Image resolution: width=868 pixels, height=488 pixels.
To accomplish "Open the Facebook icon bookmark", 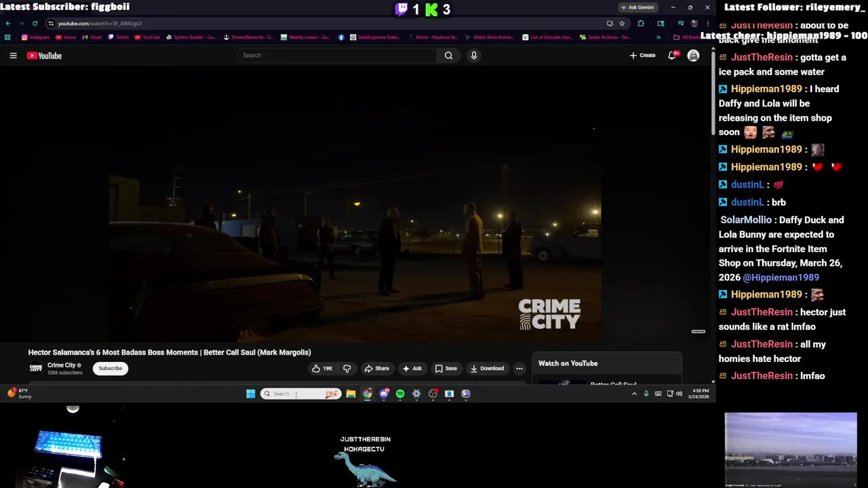I will (x=341, y=37).
